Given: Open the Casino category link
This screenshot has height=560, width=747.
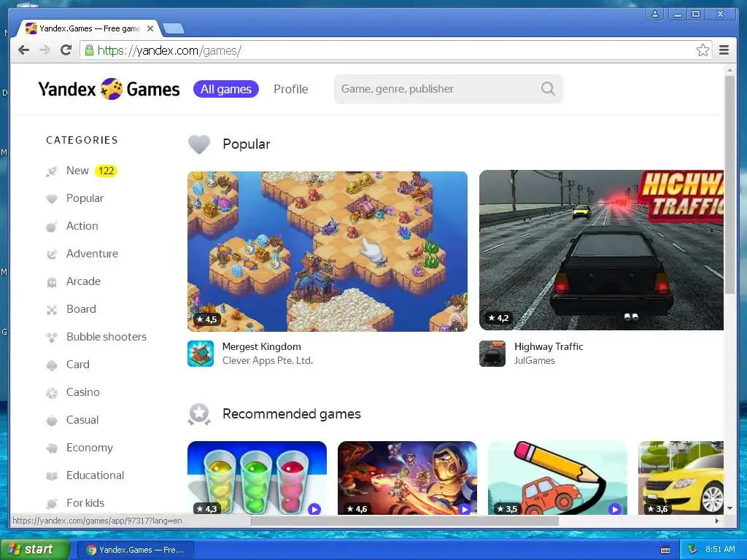Looking at the screenshot, I should pyautogui.click(x=83, y=392).
